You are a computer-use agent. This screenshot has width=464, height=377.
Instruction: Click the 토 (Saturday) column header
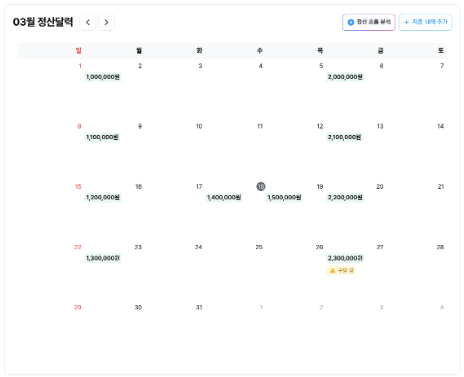click(x=441, y=51)
